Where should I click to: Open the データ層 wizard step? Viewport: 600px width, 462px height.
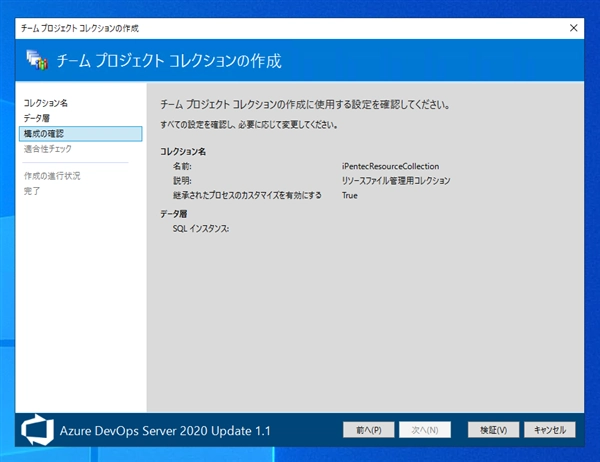[x=37, y=118]
